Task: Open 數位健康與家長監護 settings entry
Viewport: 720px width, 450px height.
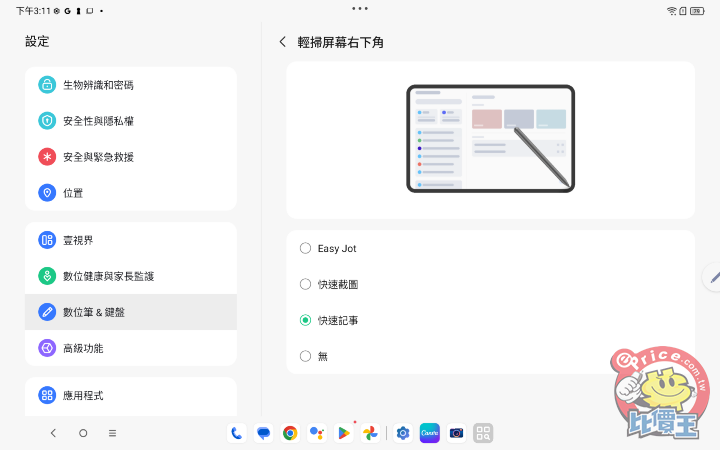Action: pyautogui.click(x=131, y=276)
